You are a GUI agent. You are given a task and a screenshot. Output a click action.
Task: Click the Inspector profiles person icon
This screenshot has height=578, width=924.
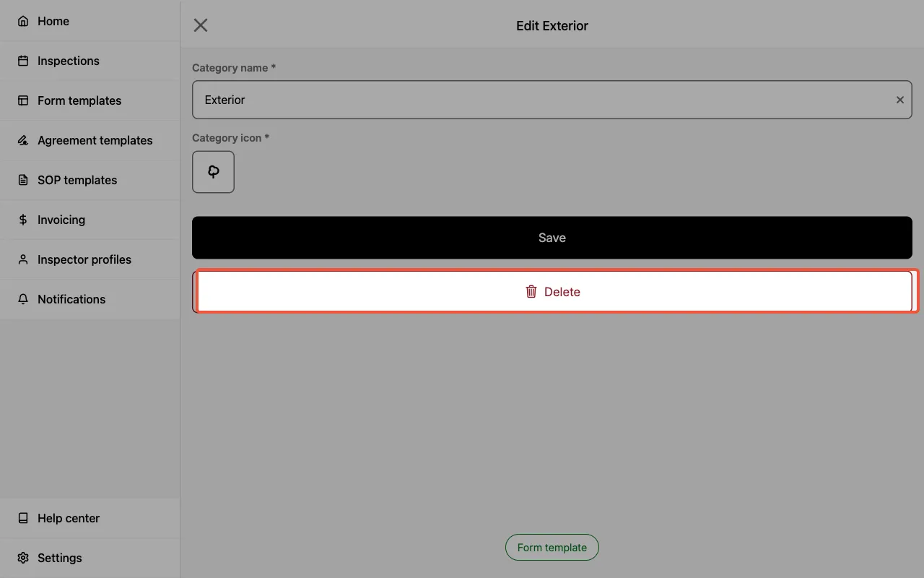(22, 259)
